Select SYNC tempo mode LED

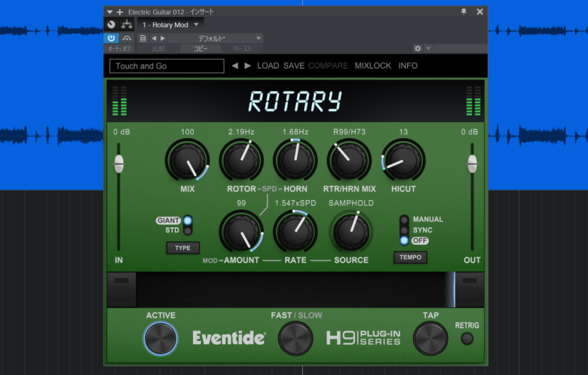click(x=404, y=230)
